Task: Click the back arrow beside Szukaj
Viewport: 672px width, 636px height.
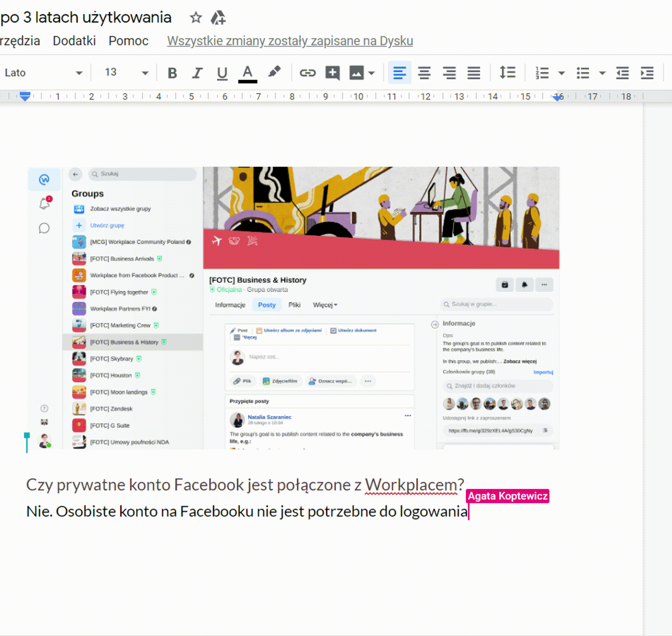Action: tap(75, 174)
